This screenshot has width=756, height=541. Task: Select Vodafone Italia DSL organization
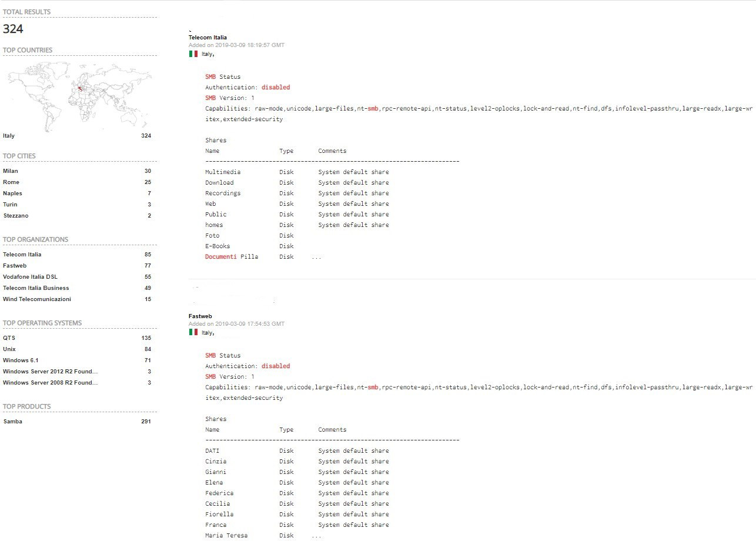pos(30,277)
